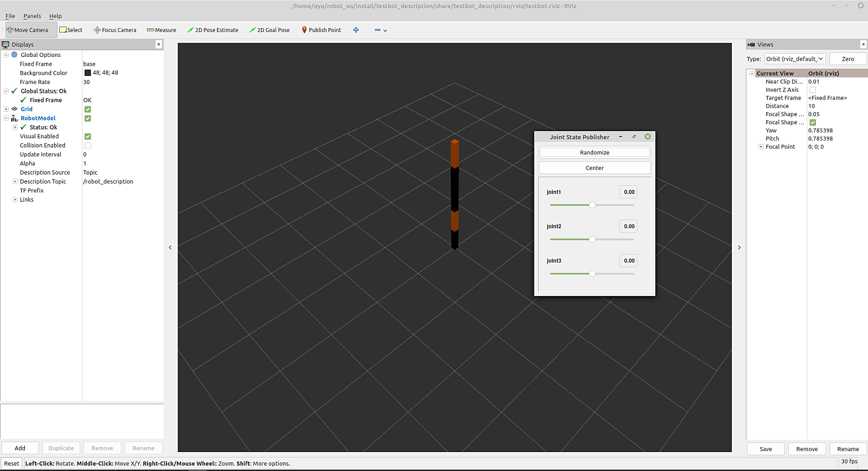
Task: Click the joint1 value field
Action: tap(628, 192)
